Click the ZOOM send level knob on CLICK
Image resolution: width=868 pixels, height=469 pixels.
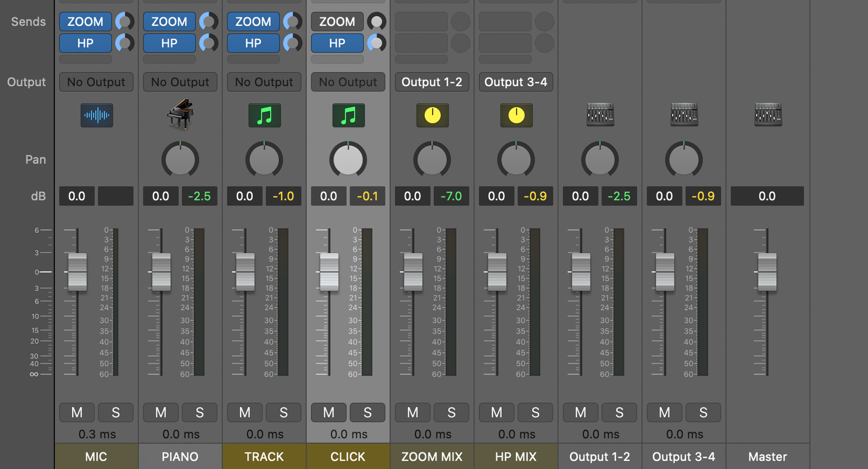(377, 21)
